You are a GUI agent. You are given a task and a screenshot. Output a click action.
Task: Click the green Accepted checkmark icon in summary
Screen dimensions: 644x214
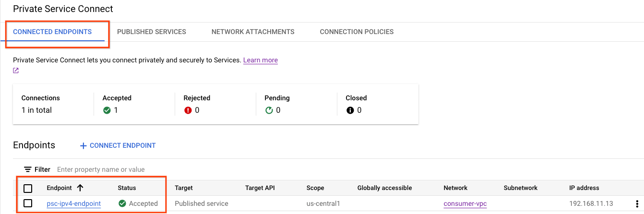click(x=107, y=110)
